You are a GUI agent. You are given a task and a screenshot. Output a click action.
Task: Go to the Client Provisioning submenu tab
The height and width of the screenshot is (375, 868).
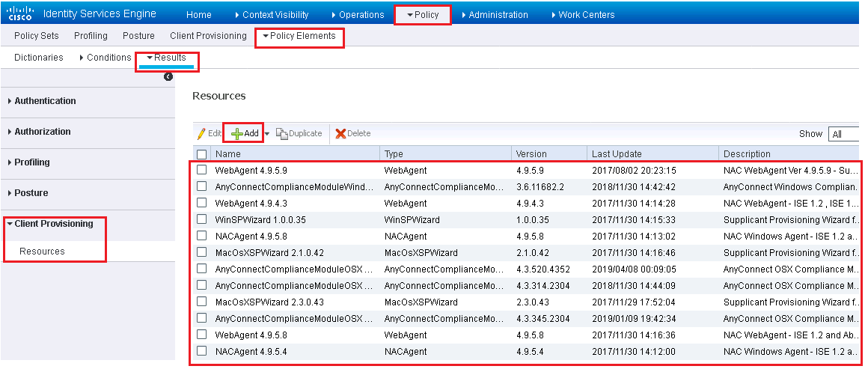click(208, 36)
